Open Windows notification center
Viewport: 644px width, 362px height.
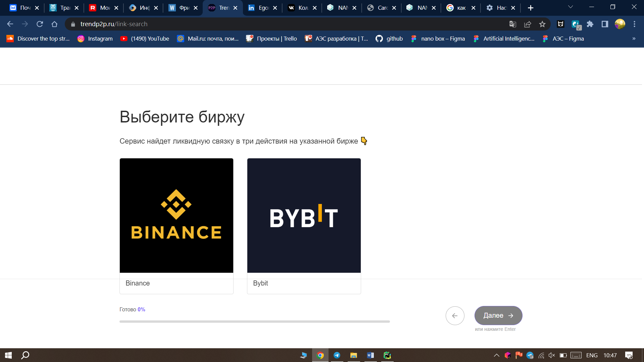[629, 355]
